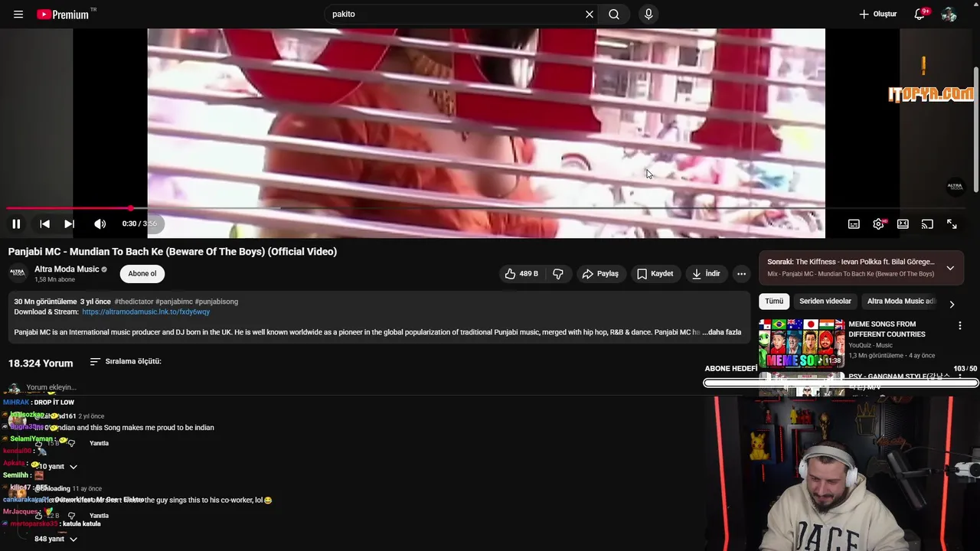Click the #thedictator hashtag

coord(133,302)
